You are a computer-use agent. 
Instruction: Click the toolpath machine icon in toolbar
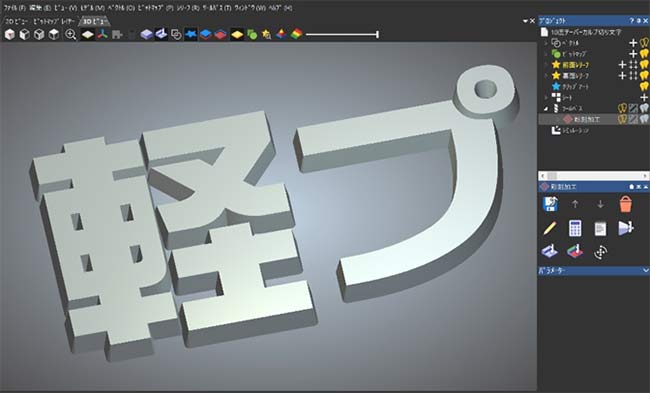point(161,34)
